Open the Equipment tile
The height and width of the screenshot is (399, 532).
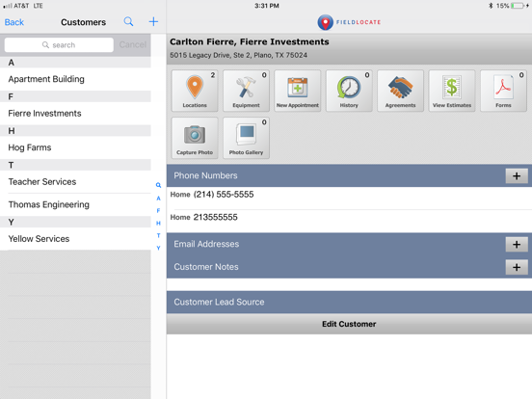[x=246, y=91]
